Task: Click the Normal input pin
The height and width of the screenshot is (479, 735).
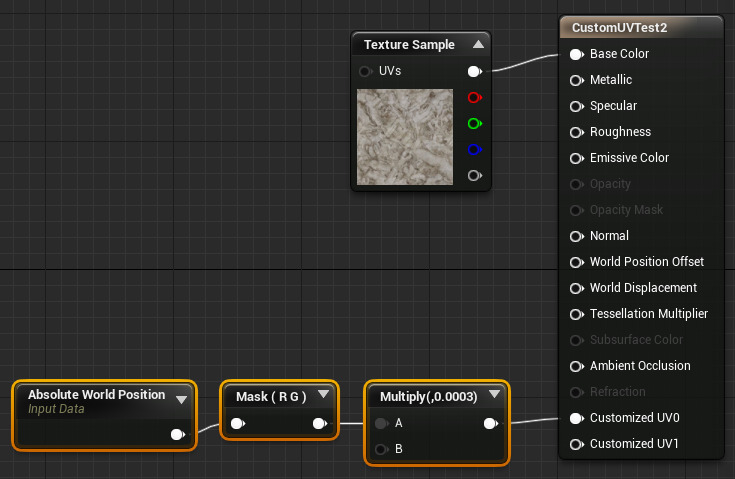Action: click(576, 236)
